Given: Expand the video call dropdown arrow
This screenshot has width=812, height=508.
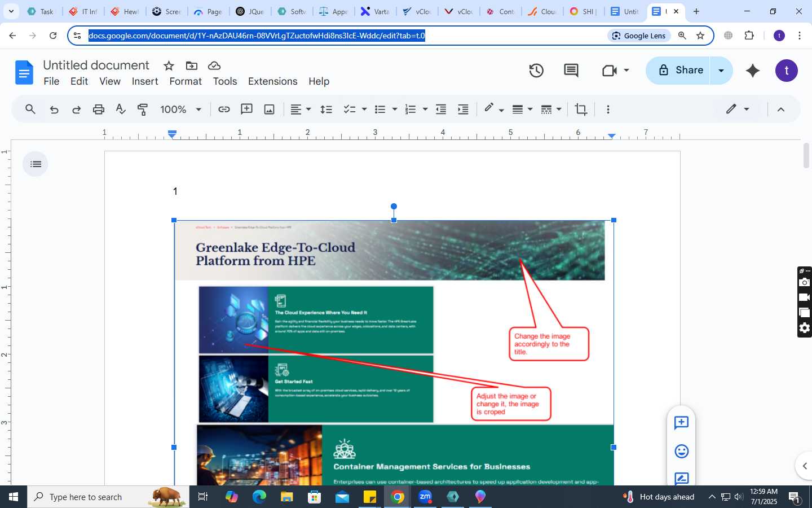Looking at the screenshot, I should (626, 71).
